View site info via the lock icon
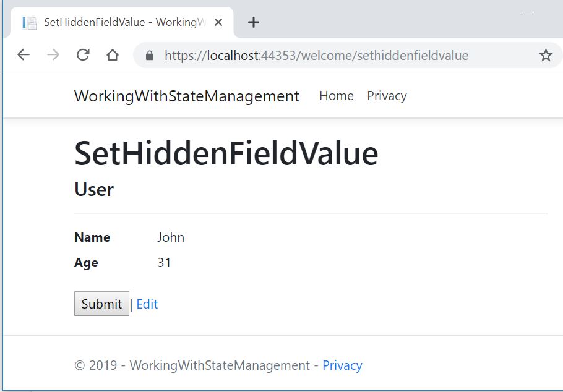Viewport: 563px width, 392px height. click(x=149, y=56)
